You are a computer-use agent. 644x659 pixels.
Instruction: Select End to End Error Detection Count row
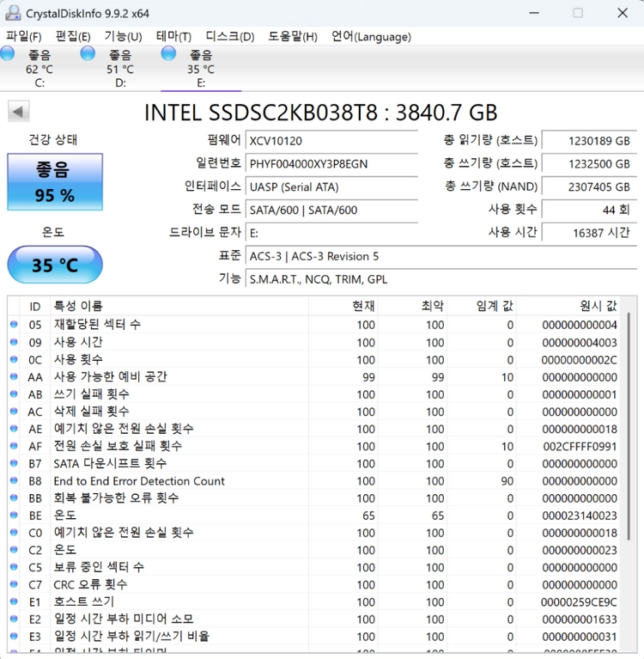coord(314,480)
